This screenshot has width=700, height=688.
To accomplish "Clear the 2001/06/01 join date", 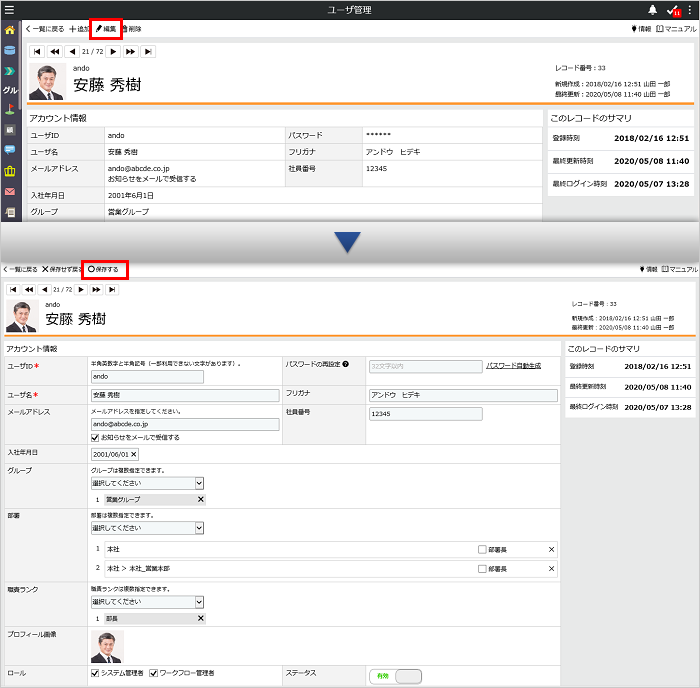I will point(133,454).
